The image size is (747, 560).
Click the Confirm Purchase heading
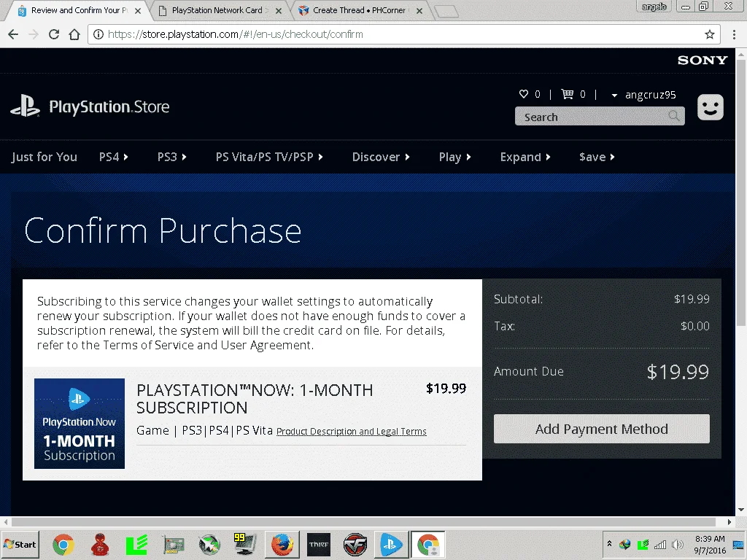coord(163,230)
